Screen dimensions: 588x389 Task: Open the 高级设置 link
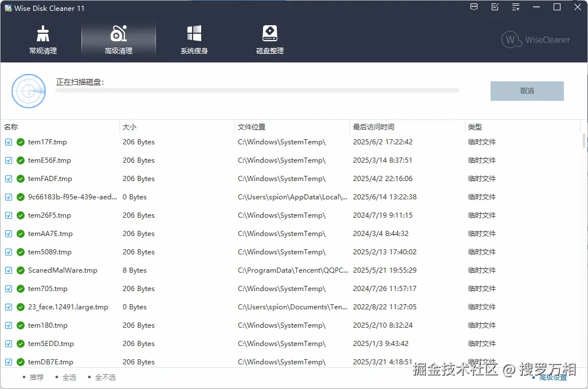(553, 378)
